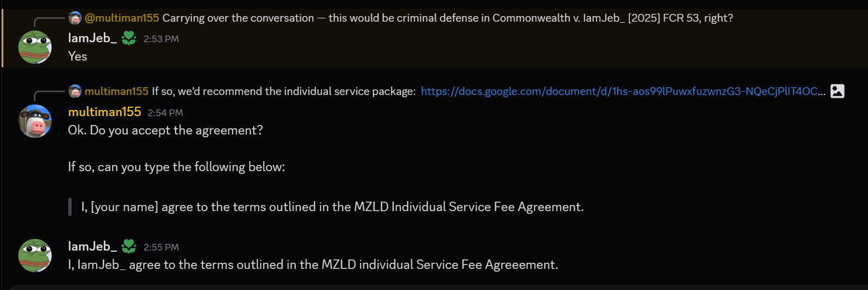Click the 2:54 PM timestamp
This screenshot has width=868, height=290.
pyautogui.click(x=165, y=113)
